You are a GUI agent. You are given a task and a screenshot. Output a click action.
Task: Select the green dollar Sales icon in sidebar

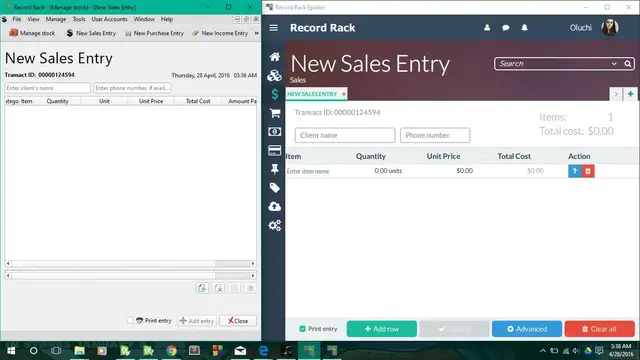coord(275,94)
